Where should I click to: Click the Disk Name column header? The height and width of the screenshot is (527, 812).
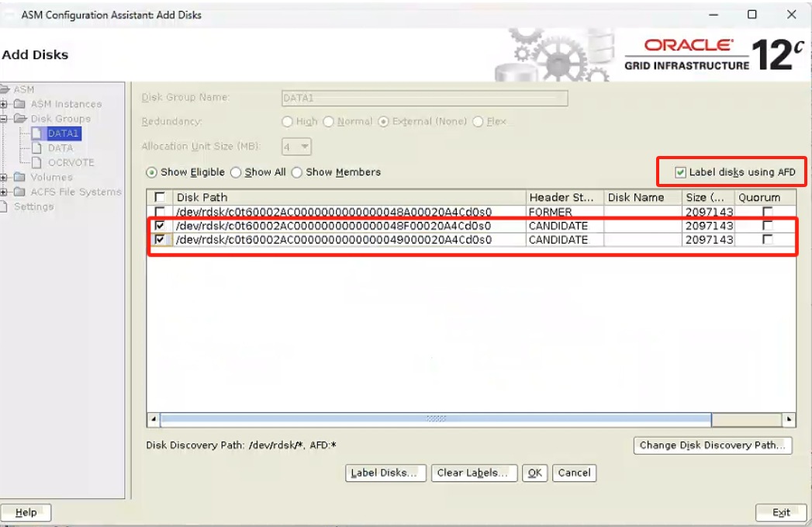(x=643, y=197)
